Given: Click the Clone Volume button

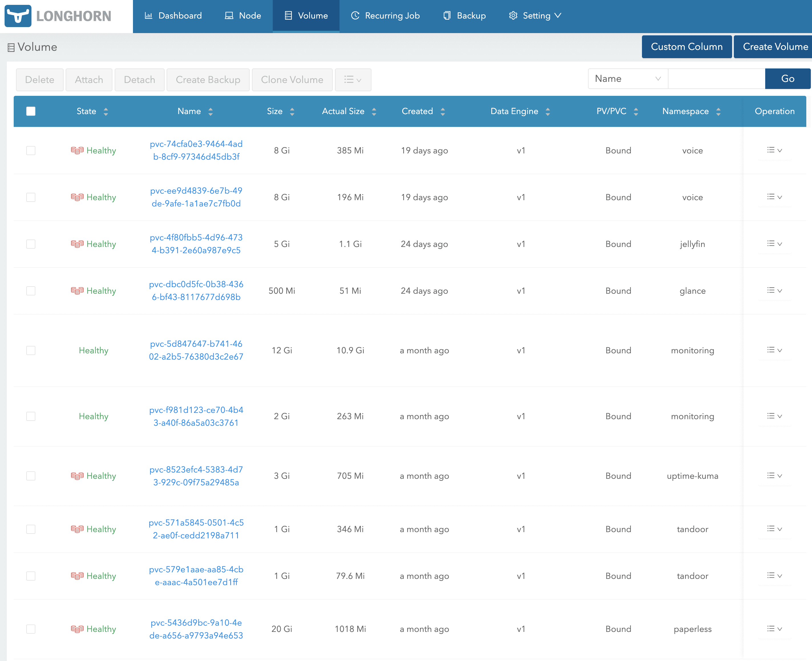Looking at the screenshot, I should click(x=292, y=80).
